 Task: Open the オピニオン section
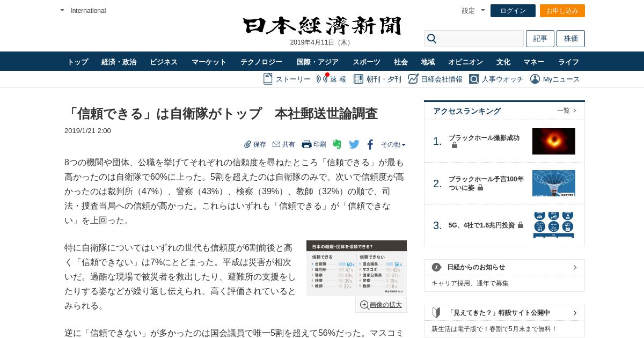coord(466,62)
